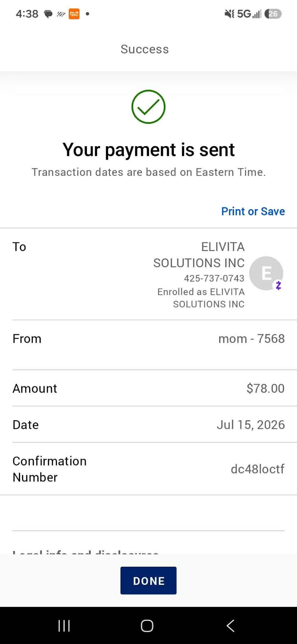
Task: Tap the muted sound status icon
Action: [229, 14]
